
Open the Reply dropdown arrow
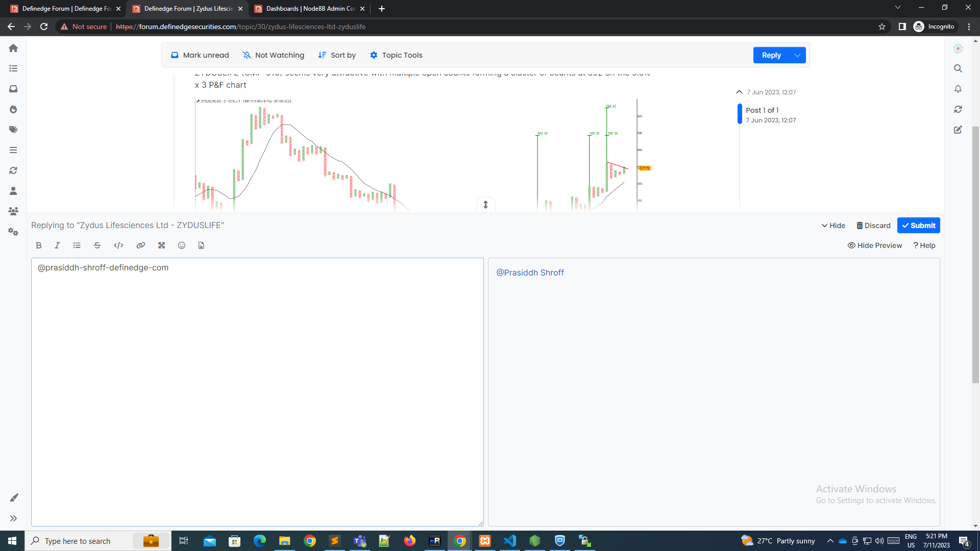point(796,55)
